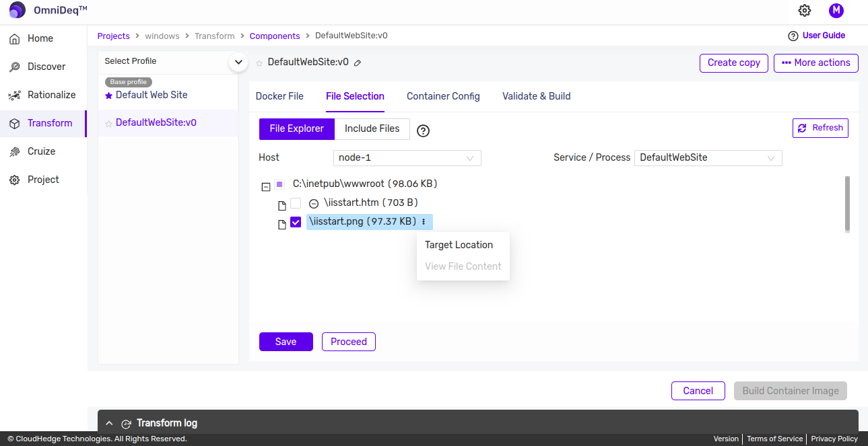Toggle the C:\inetpub\wwwroot folder checkbox
868x446 pixels.
pyautogui.click(x=279, y=184)
